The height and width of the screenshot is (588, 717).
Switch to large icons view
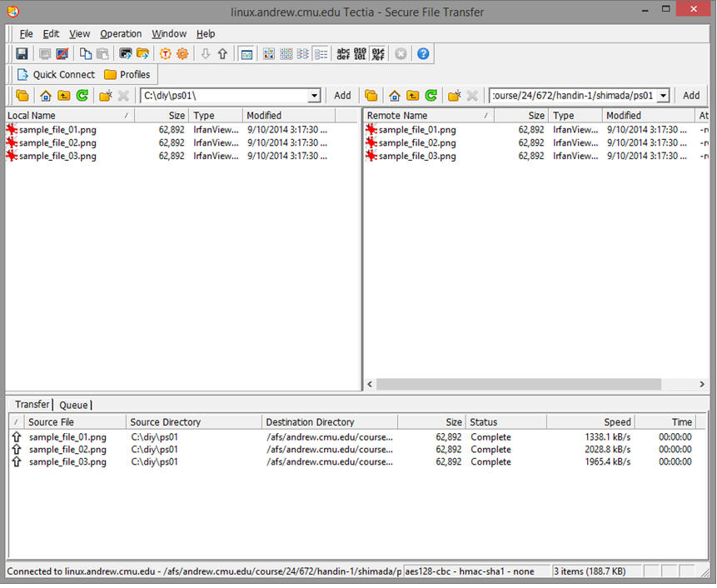tap(269, 54)
